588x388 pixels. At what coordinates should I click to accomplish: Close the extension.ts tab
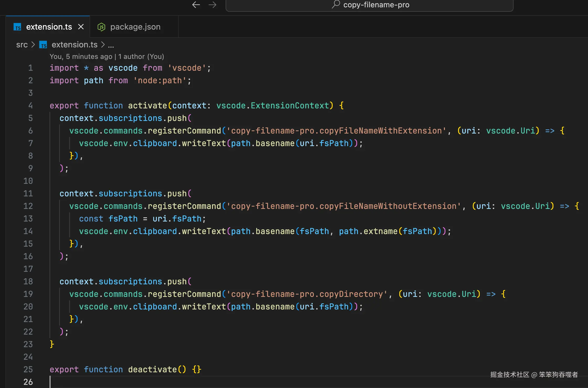click(81, 27)
